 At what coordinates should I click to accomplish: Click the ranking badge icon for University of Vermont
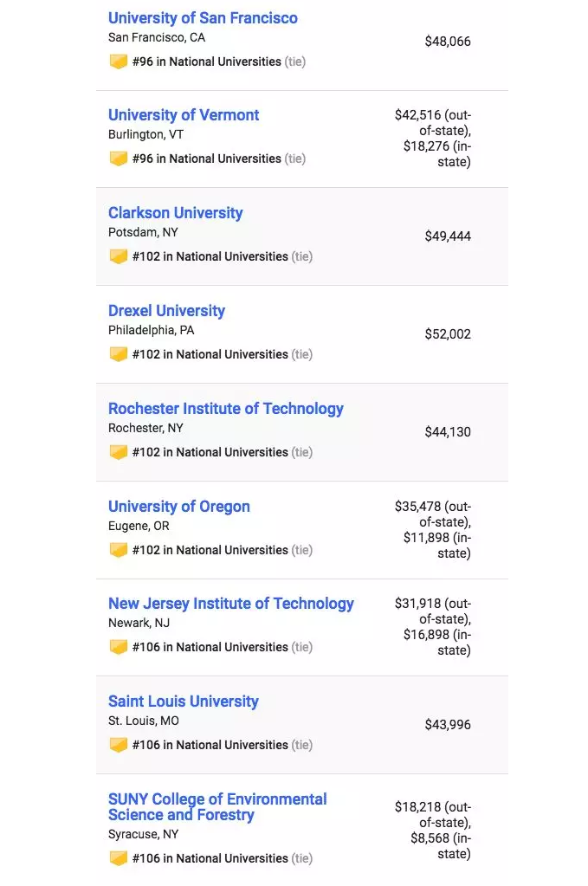pyautogui.click(x=119, y=158)
